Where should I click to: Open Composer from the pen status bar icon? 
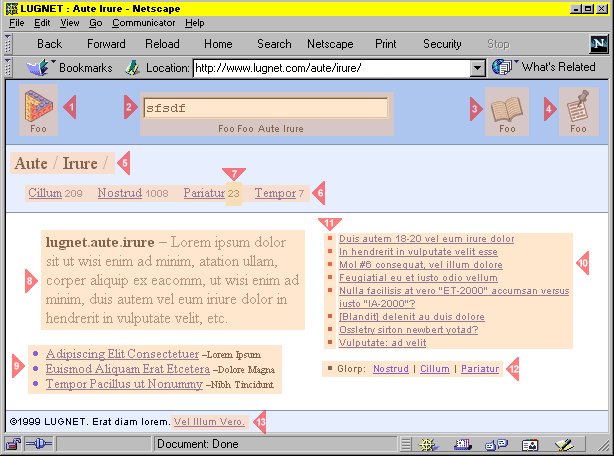(563, 444)
